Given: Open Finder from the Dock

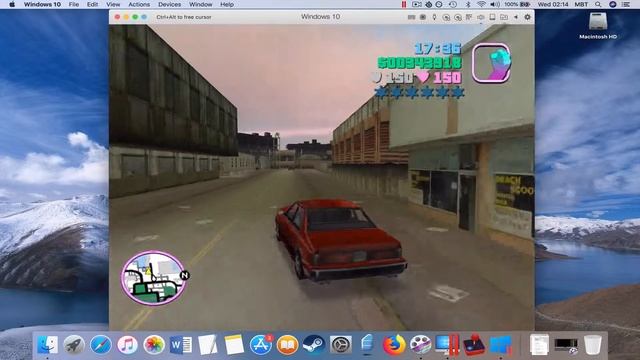Looking at the screenshot, I should [x=47, y=345].
